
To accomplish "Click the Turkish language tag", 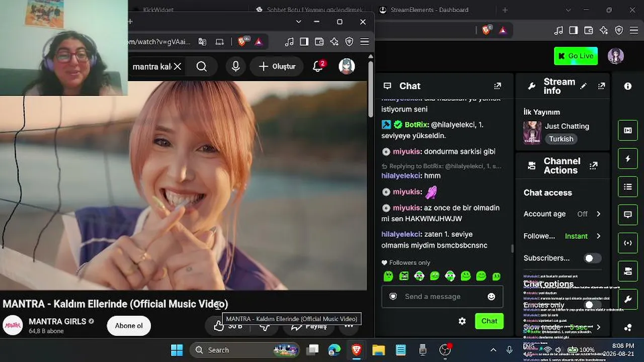I will [561, 139].
